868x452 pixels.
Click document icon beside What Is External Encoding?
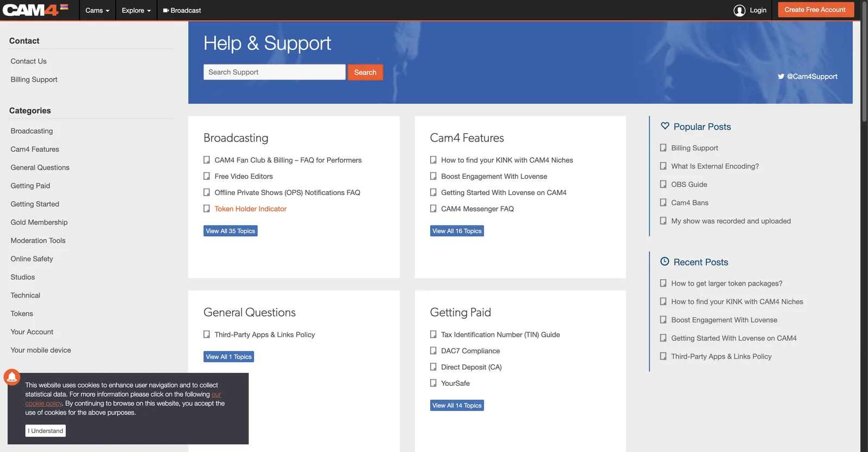pos(663,166)
